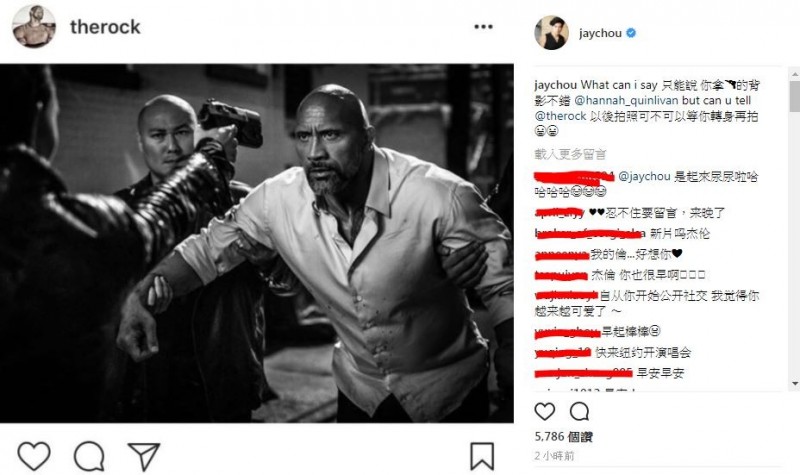Open the three-dots options menu on therock's post
Viewport: 800px width, 475px height.
tap(483, 27)
